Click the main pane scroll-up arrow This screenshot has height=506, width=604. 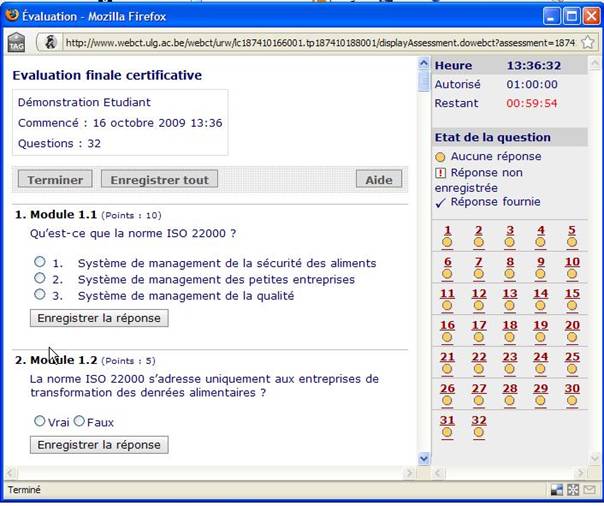(x=423, y=62)
